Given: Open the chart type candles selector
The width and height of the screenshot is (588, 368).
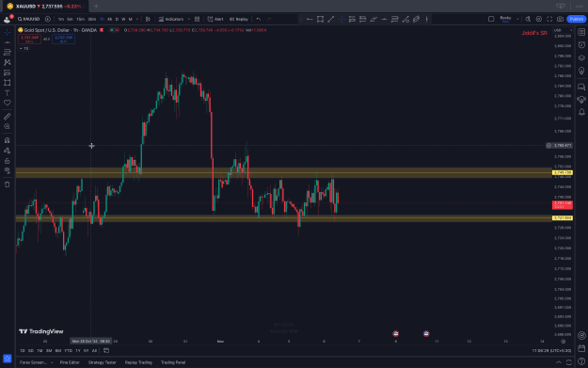Looking at the screenshot, I should [x=148, y=19].
